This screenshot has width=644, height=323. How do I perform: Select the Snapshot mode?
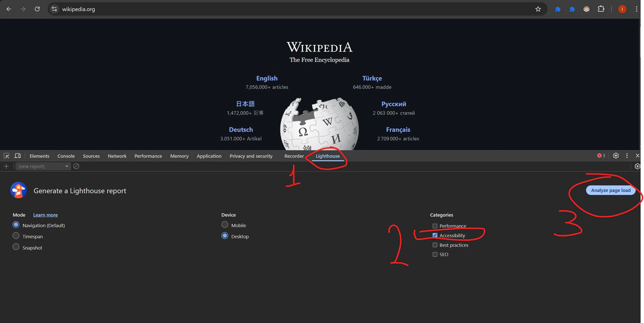[x=16, y=247]
